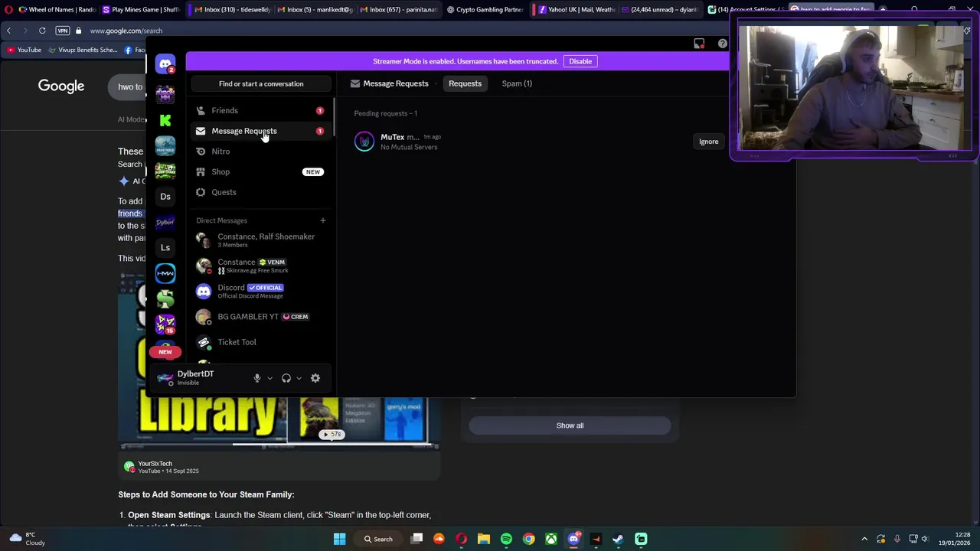Click the Nitro icon in sidebar
The height and width of the screenshot is (551, 980).
tap(201, 152)
